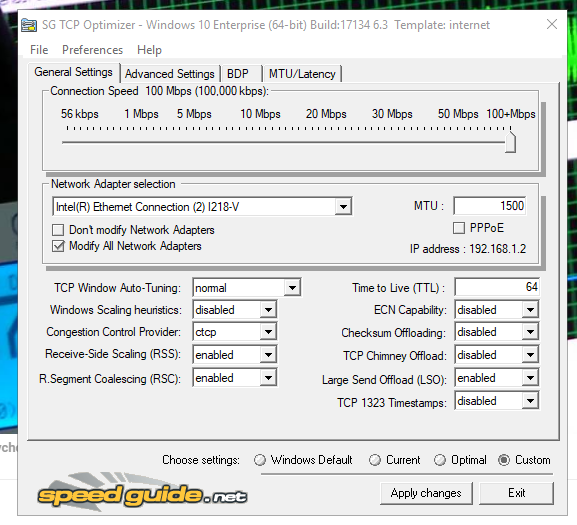Expand TCP Window Auto-Tuning dropdown
The width and height of the screenshot is (577, 525).
point(292,288)
